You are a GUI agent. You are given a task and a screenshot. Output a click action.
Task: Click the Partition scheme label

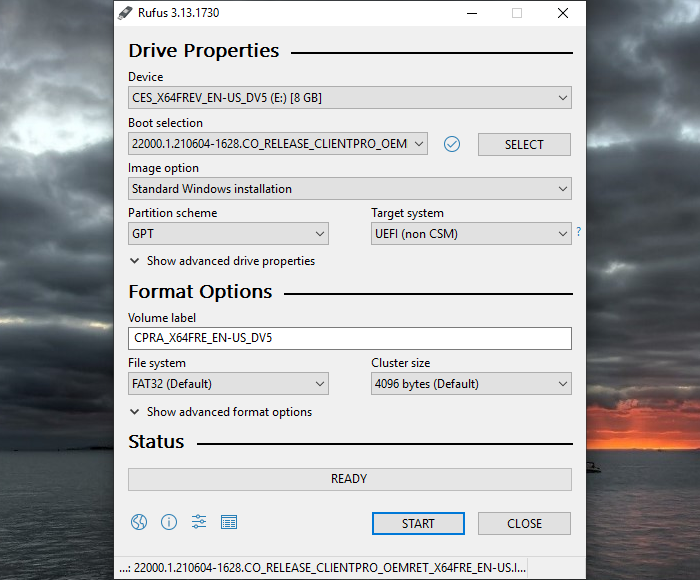(172, 213)
